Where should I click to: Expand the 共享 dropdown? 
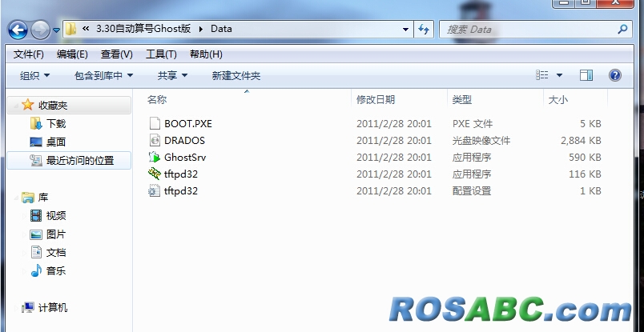[172, 75]
